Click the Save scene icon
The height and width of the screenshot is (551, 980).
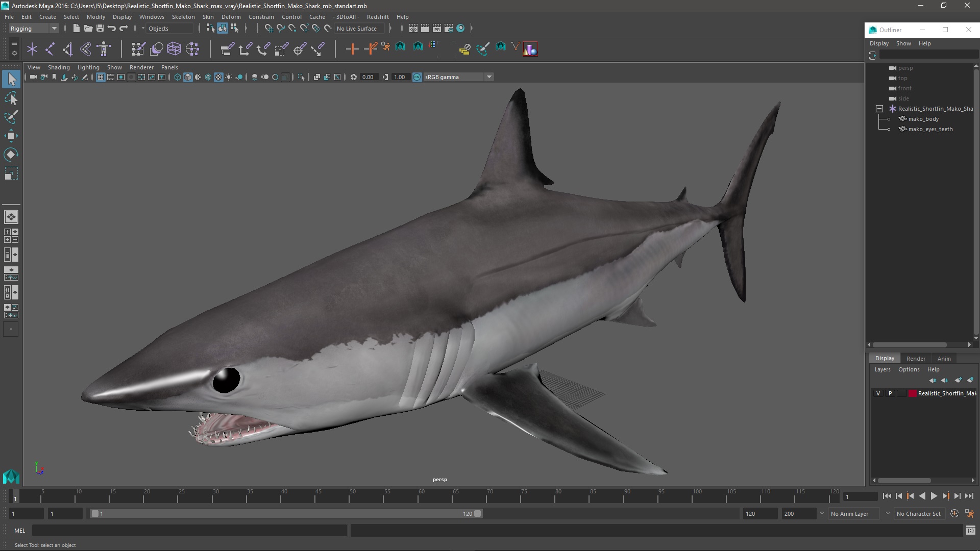100,29
